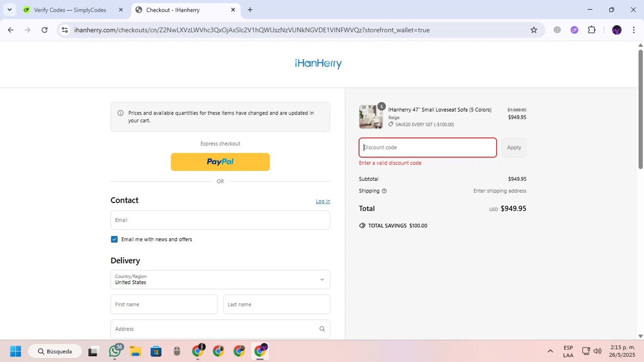Bookmark this page with the star icon
Viewport: 644px width, 362px height.
[x=534, y=30]
